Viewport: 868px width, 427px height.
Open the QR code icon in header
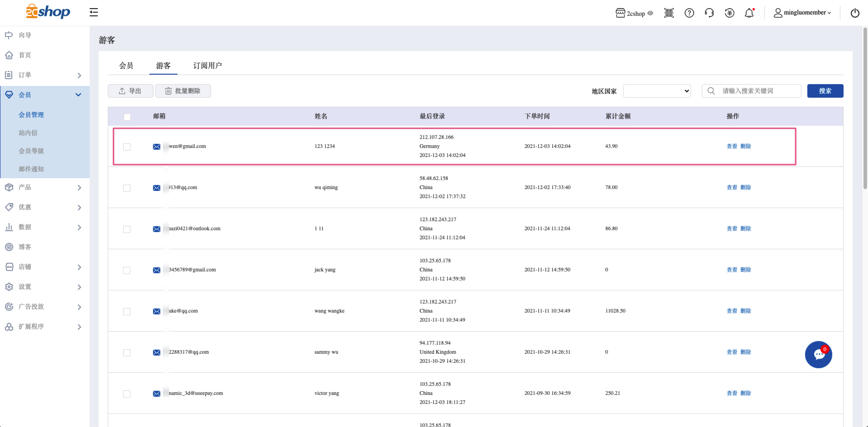click(x=669, y=13)
